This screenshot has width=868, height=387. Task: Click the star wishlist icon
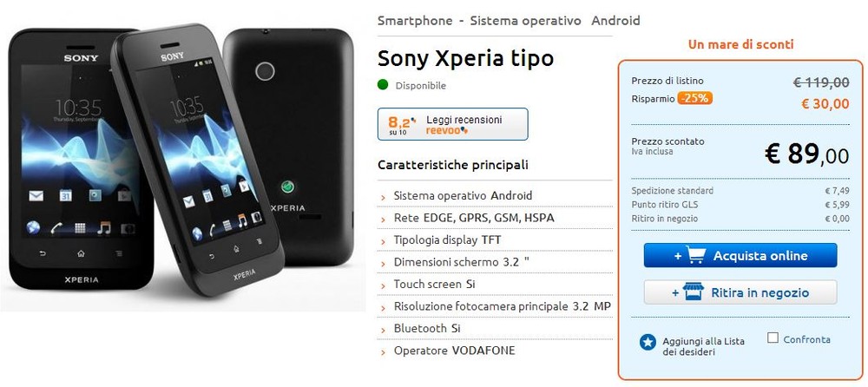(x=648, y=342)
